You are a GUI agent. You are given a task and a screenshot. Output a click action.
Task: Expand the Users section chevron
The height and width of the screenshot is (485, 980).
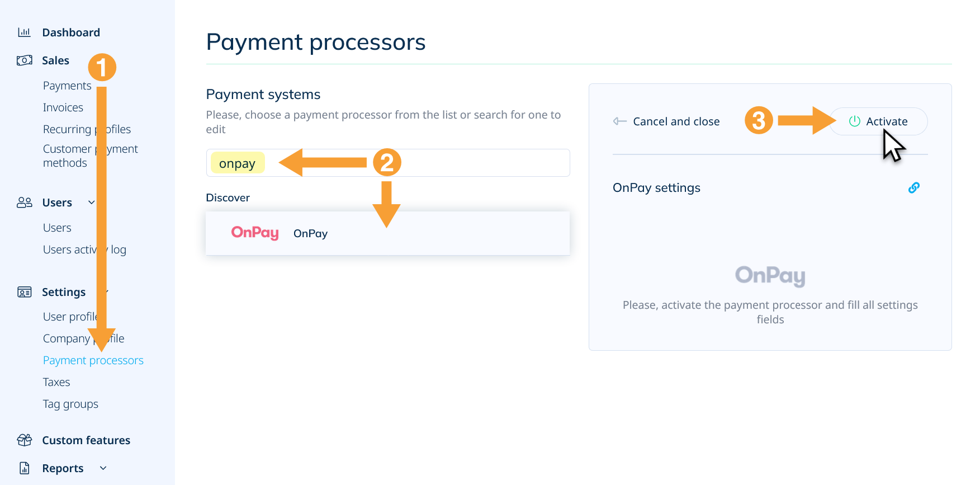point(91,203)
